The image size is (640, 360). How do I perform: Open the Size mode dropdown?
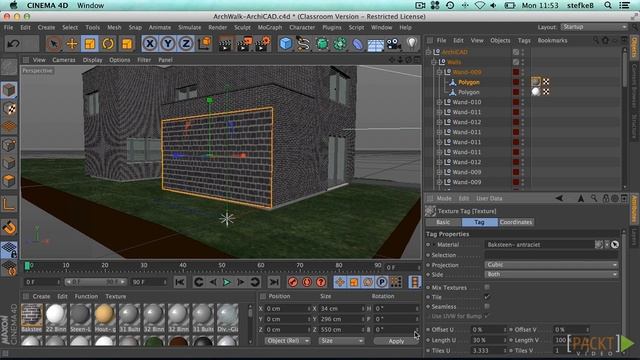click(x=341, y=340)
